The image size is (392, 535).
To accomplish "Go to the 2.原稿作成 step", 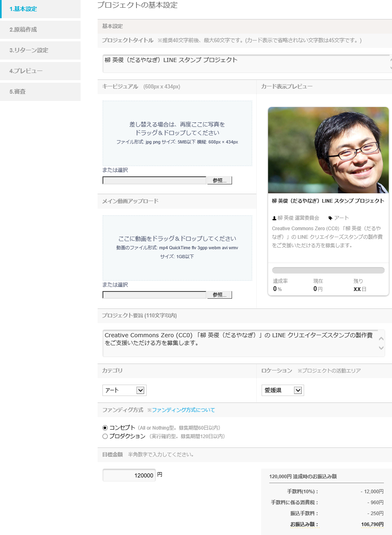I will pos(40,30).
